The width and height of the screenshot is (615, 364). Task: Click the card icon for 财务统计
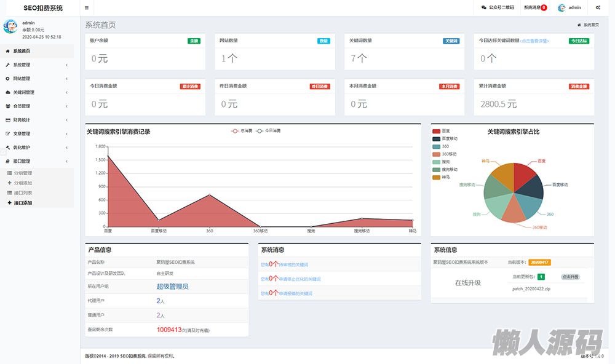click(7, 120)
